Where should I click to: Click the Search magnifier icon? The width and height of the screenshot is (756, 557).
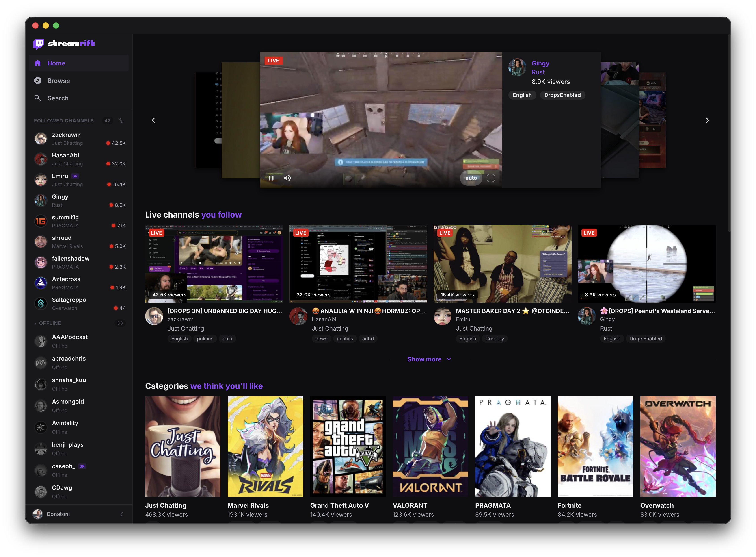pyautogui.click(x=38, y=98)
